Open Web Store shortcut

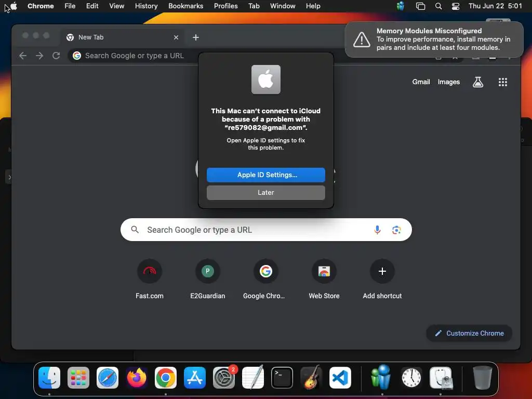[324, 279]
